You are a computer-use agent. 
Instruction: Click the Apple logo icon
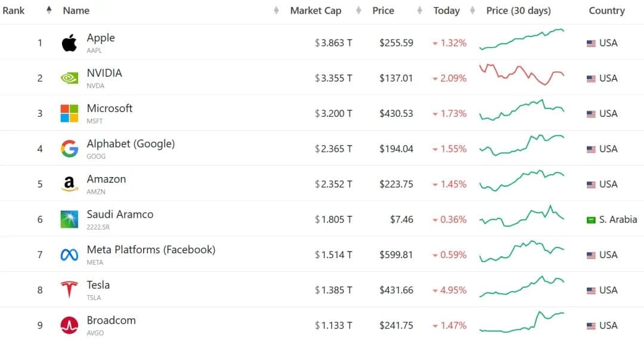pos(69,43)
